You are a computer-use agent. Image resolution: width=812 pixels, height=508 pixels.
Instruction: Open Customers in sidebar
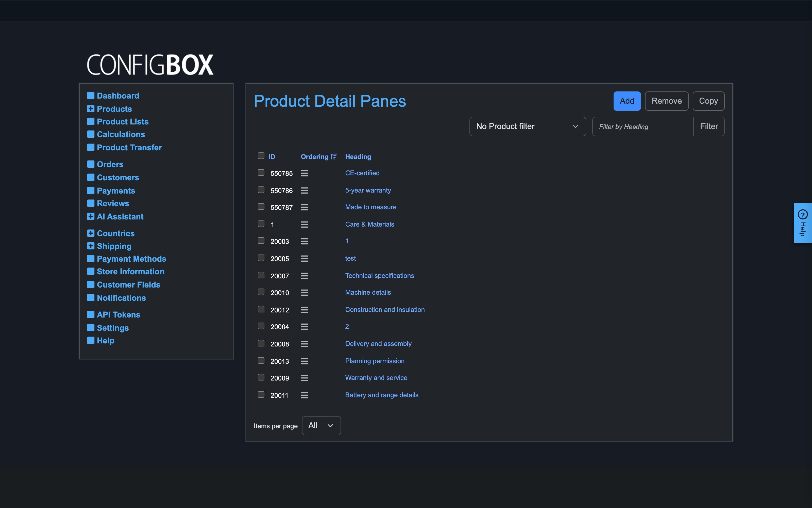118,177
